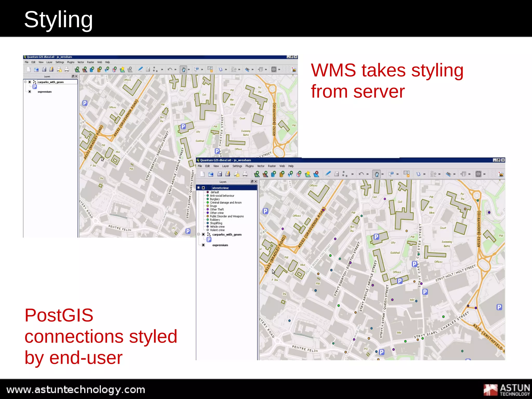
Task: Click New Project icon in front QGIS window
Action: (x=202, y=174)
